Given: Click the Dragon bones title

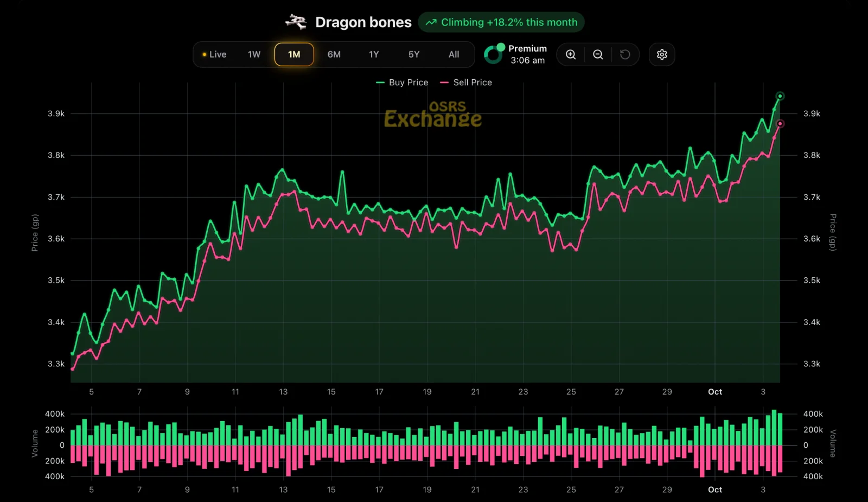Looking at the screenshot, I should (363, 22).
